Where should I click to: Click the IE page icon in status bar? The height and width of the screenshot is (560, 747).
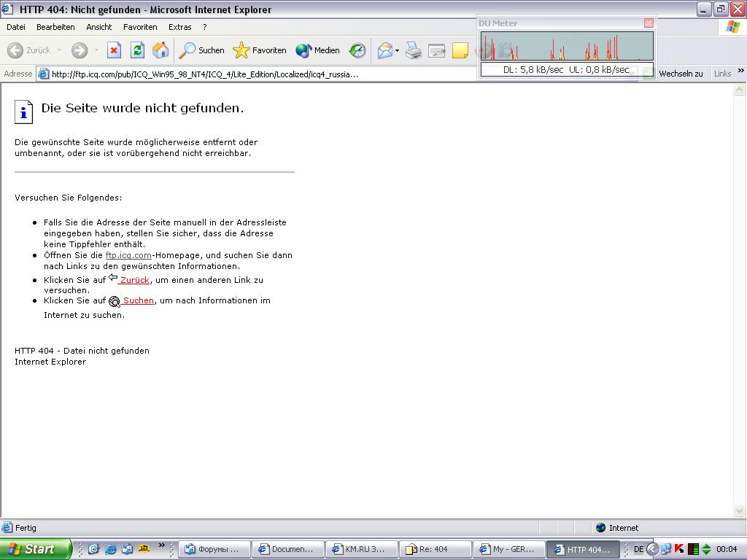pos(7,528)
